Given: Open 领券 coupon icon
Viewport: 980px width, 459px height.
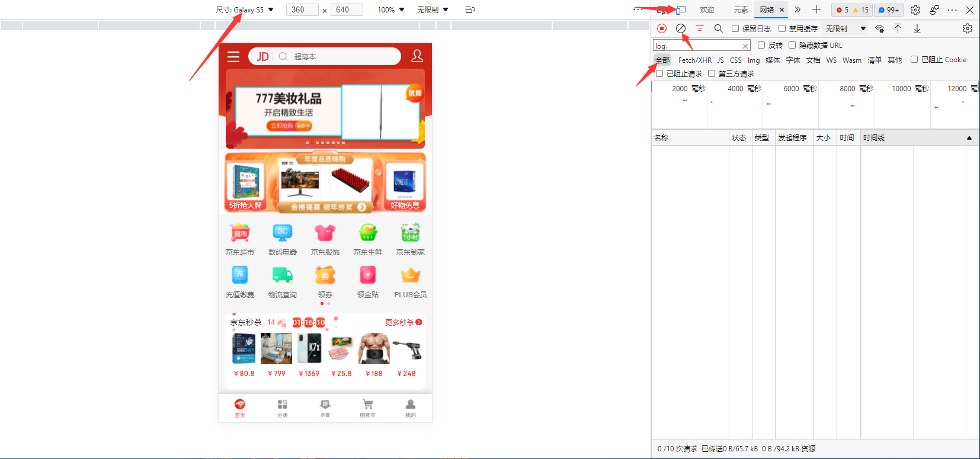Looking at the screenshot, I should click(x=325, y=275).
